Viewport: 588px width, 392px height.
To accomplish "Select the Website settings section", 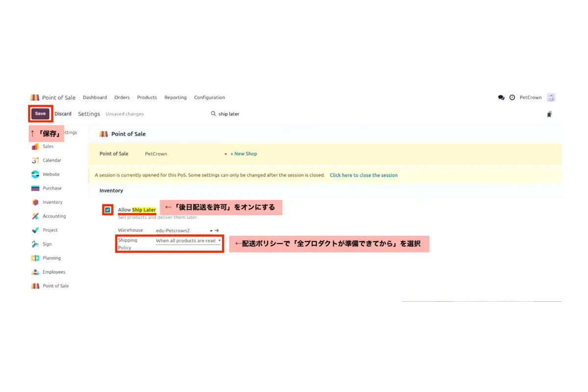I will tap(51, 174).
